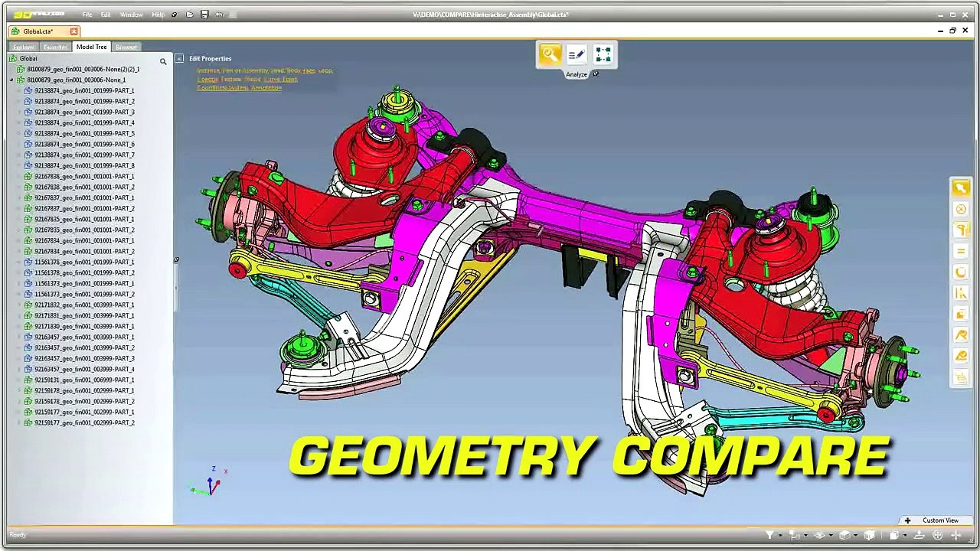
Task: Open tree structure dropdown arrow
Action: point(805,535)
